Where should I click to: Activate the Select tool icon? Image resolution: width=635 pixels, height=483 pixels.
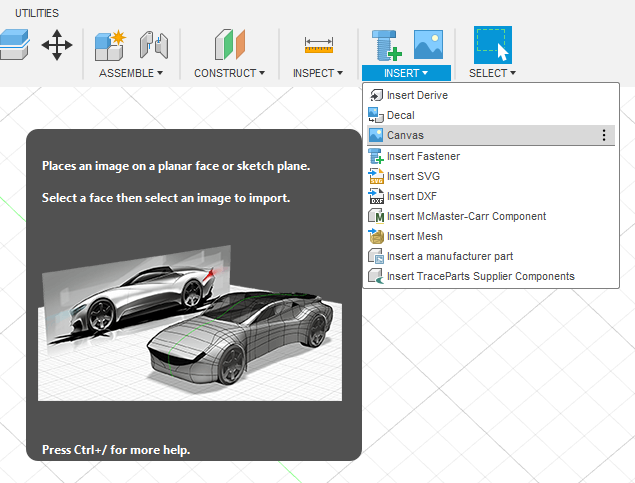click(492, 45)
